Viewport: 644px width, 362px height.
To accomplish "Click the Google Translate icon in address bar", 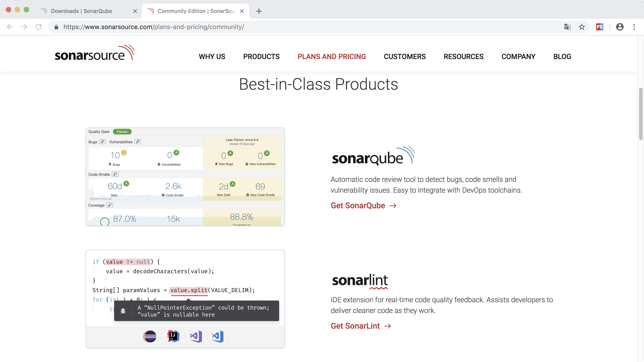I will pos(567,27).
